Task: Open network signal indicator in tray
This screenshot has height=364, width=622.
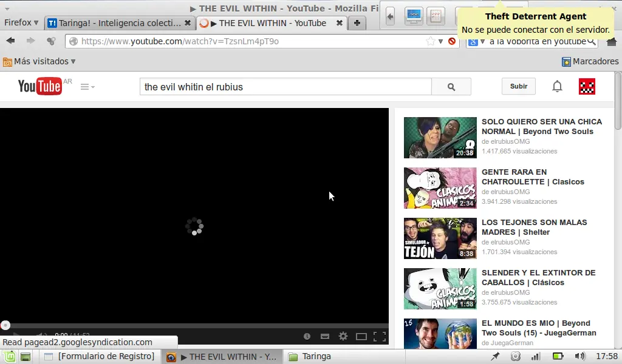Action: tap(536, 357)
